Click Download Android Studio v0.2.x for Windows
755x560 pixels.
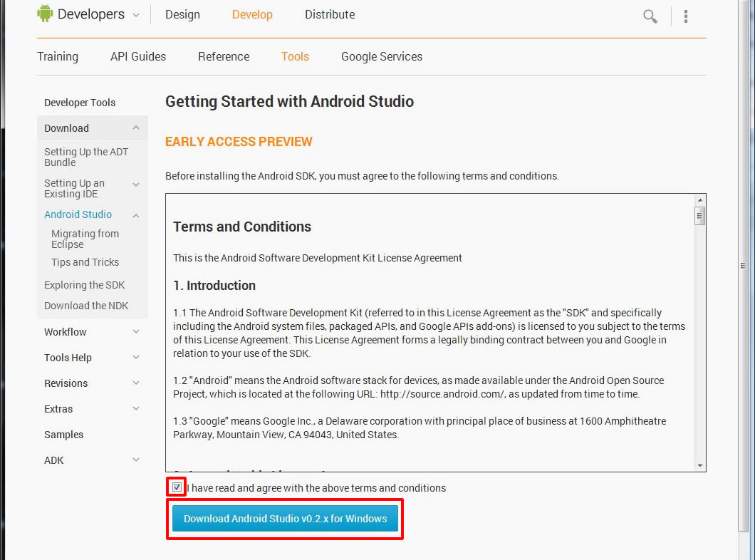[x=285, y=518]
